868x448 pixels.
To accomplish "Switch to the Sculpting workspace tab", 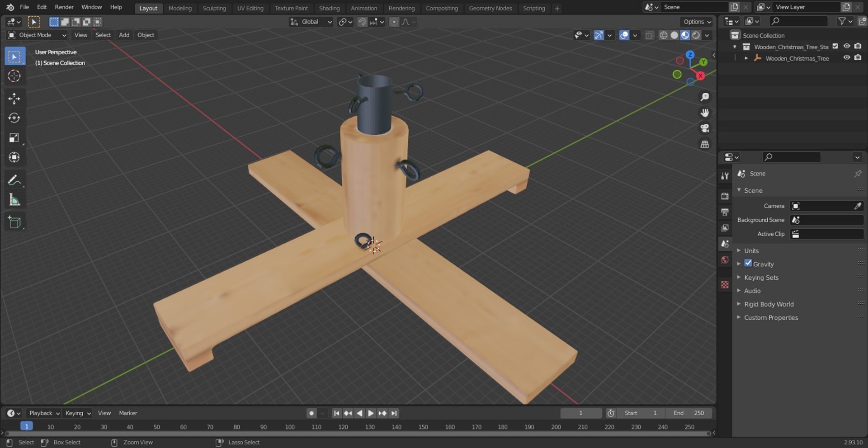I will point(214,8).
